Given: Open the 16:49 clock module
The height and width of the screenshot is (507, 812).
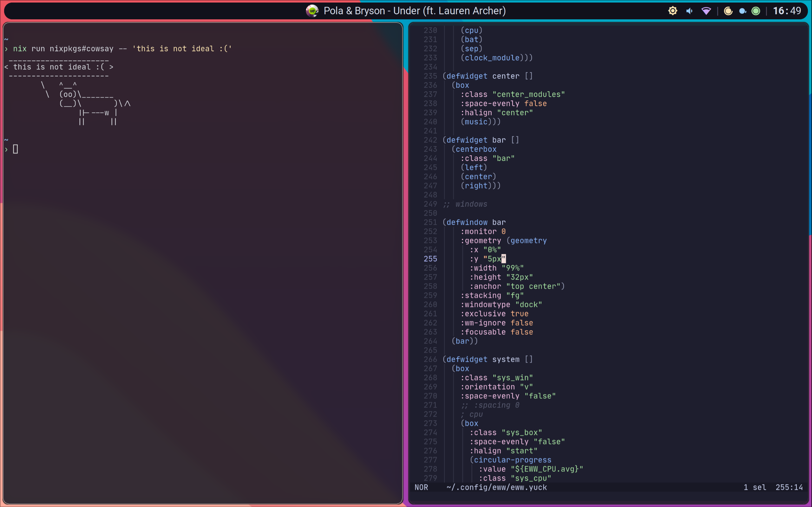Looking at the screenshot, I should tap(787, 11).
